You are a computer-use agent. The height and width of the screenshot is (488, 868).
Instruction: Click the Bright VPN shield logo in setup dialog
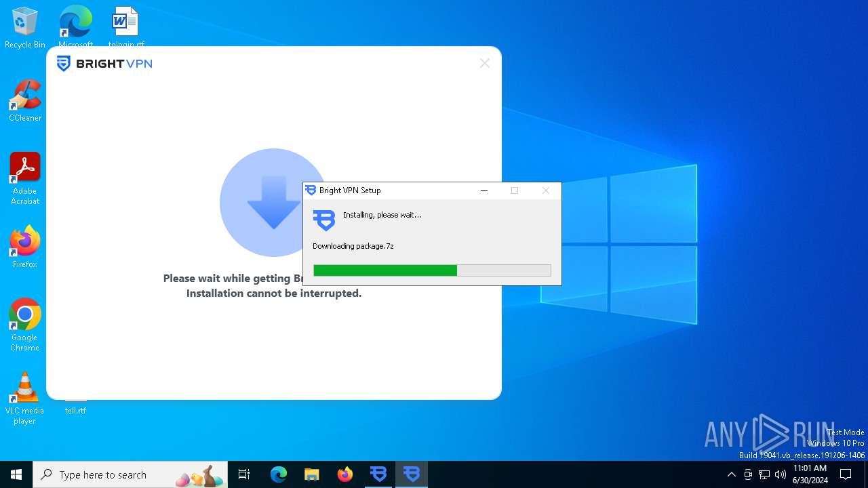tap(324, 220)
